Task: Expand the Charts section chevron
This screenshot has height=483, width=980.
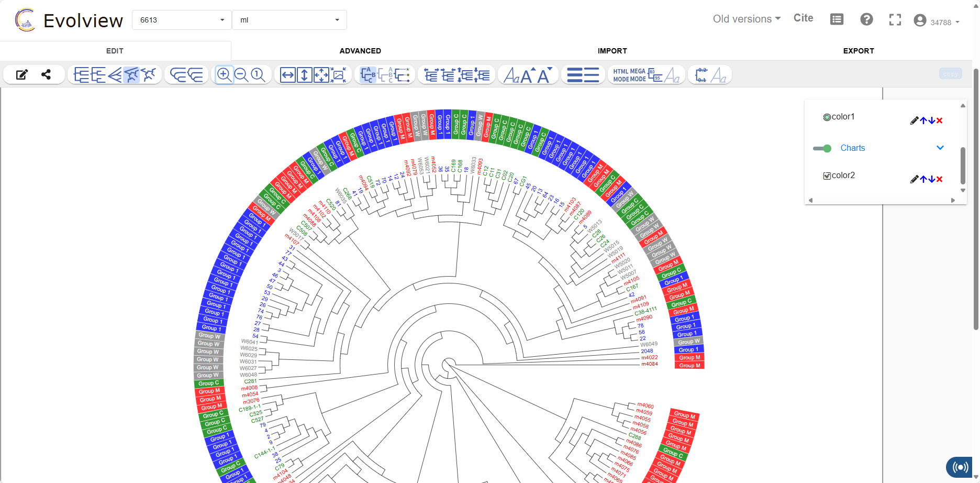Action: [940, 148]
